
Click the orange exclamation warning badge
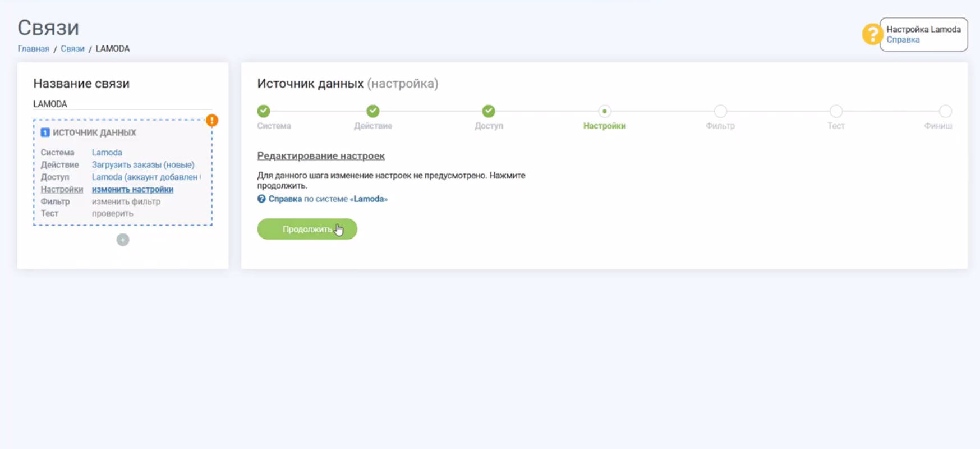point(212,120)
